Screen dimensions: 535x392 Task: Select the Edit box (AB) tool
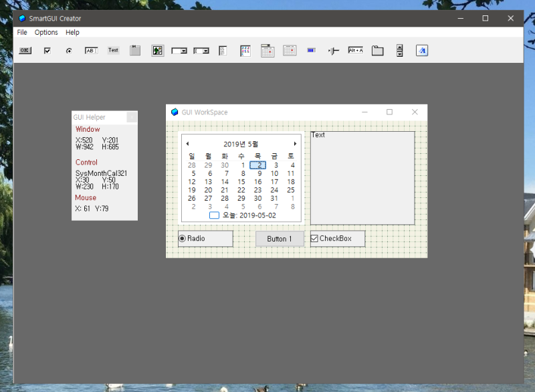91,51
